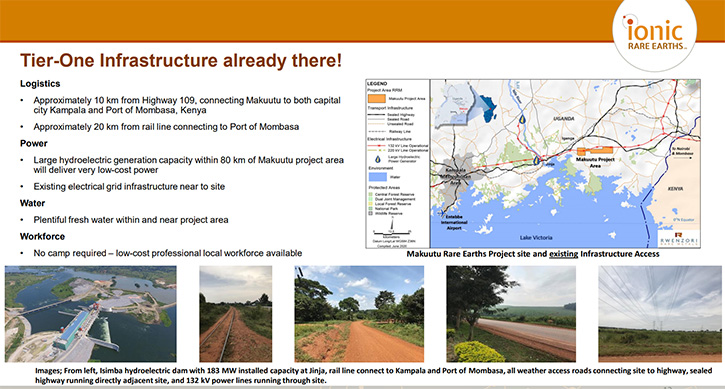Viewport: 725px width, 389px height.
Task: Click the orange Makuutu Project Area block on the map
Action: pos(596,151)
